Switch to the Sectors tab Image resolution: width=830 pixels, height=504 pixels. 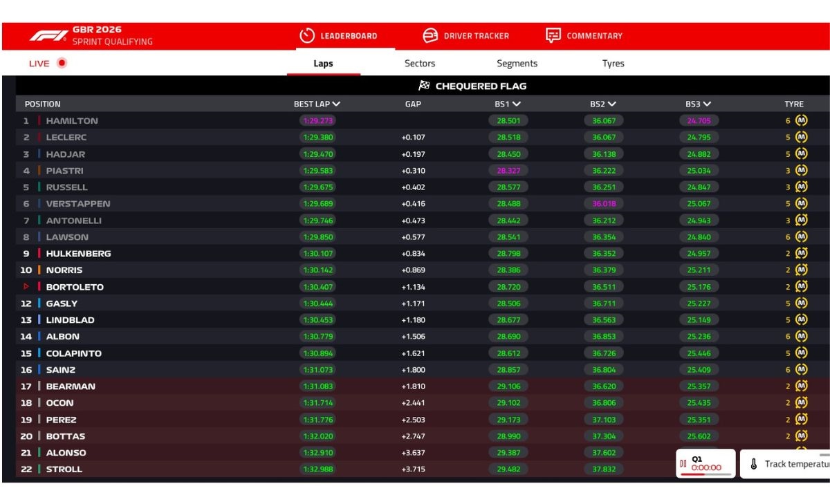pyautogui.click(x=420, y=63)
